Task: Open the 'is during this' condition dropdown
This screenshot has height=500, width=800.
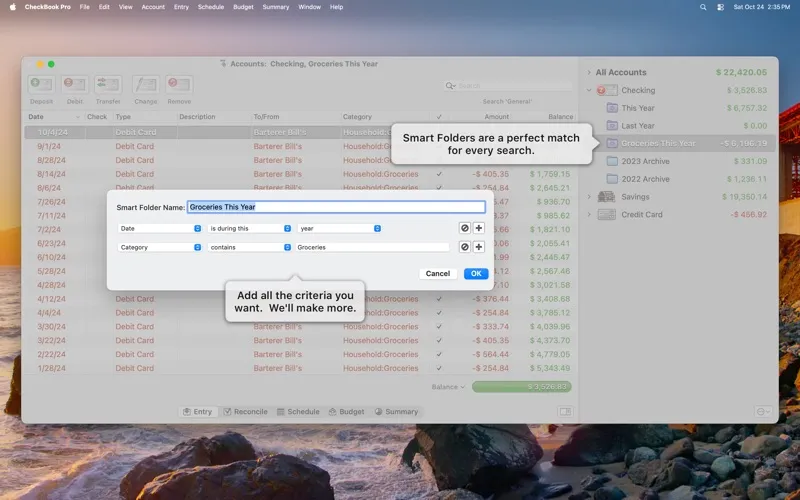Action: tap(249, 229)
